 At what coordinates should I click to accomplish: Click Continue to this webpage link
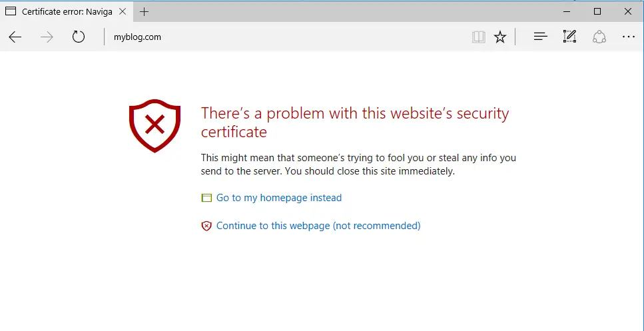[x=318, y=226]
